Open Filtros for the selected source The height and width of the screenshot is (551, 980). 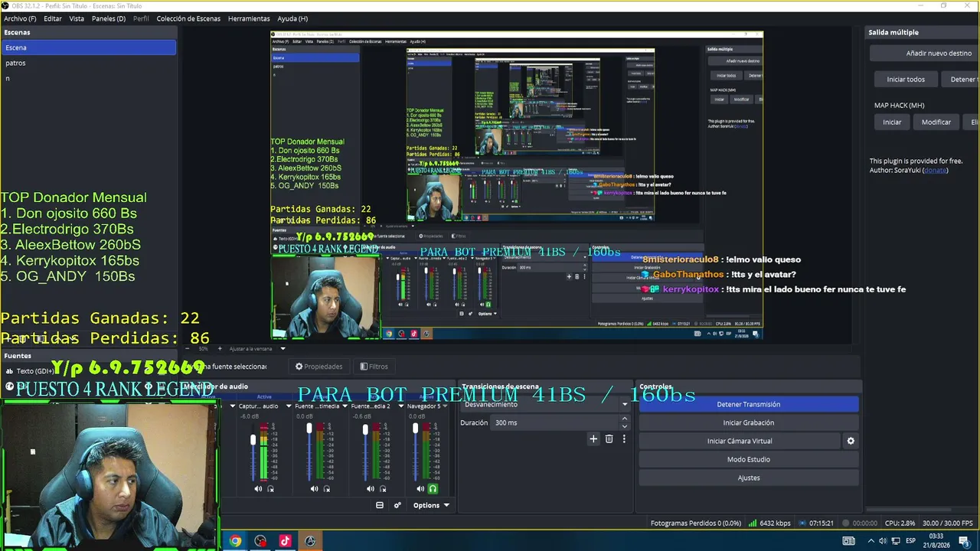pos(374,367)
